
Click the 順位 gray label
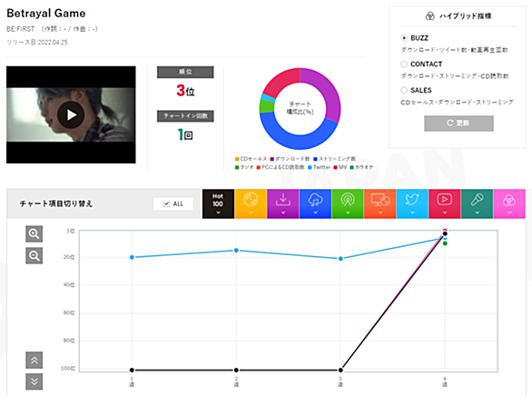(x=185, y=72)
